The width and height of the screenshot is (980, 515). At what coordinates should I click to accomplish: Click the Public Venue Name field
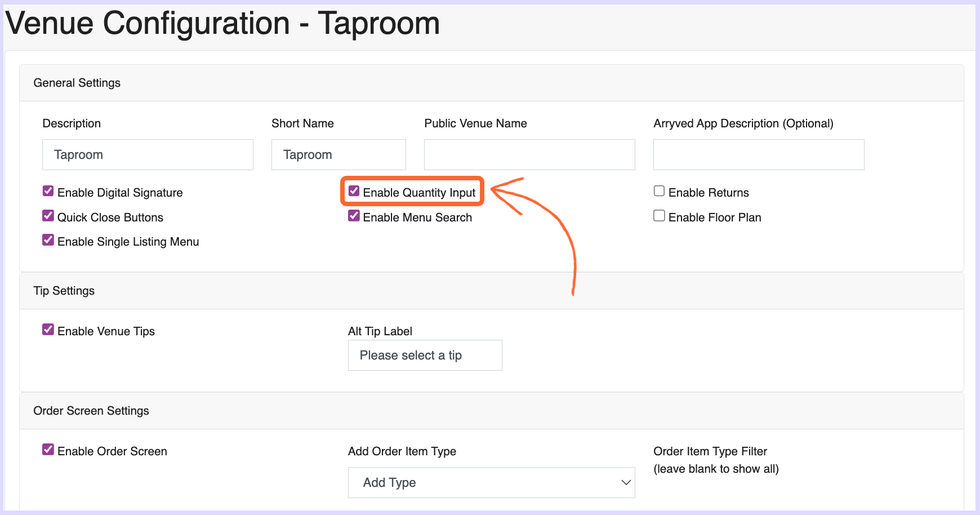point(529,155)
